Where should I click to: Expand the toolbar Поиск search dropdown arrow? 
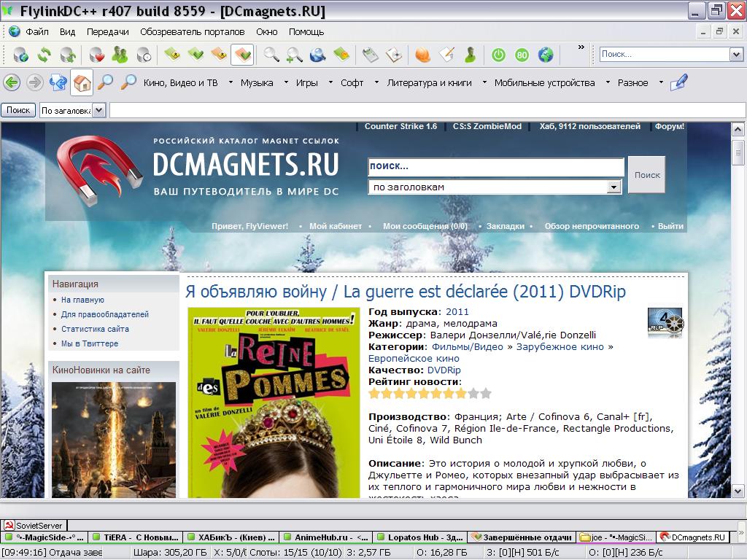point(736,54)
